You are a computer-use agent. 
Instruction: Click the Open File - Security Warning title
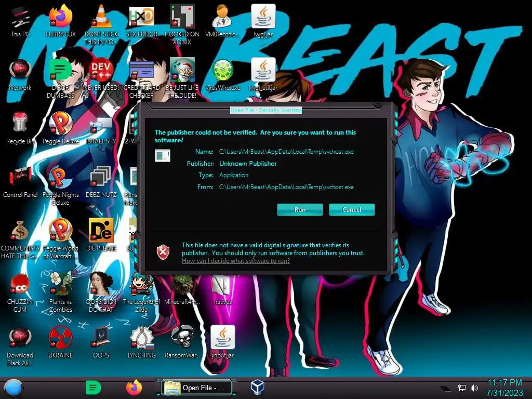(265, 110)
